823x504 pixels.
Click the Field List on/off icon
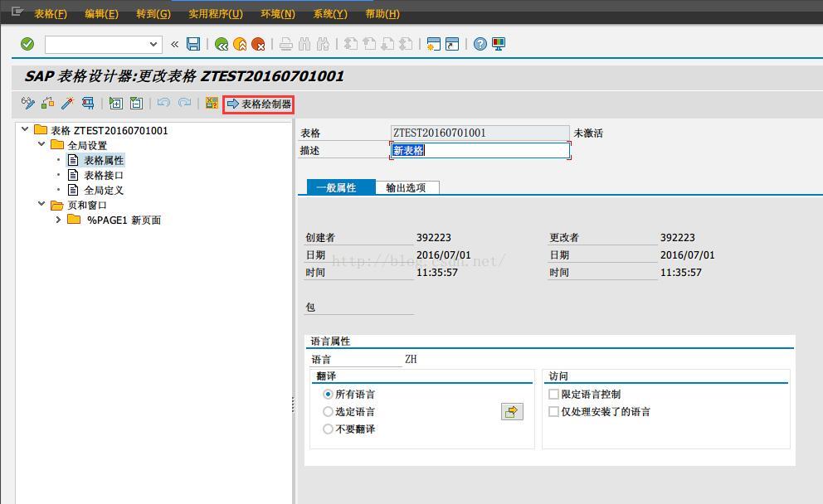212,103
